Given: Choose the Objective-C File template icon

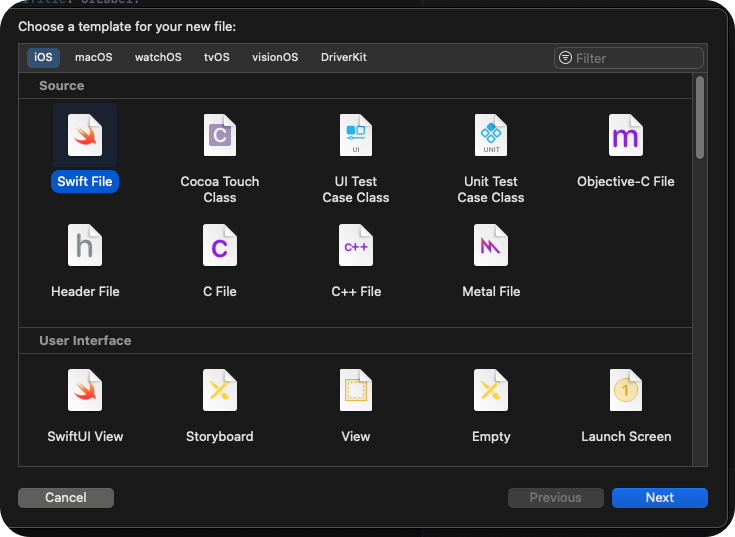Looking at the screenshot, I should click(626, 135).
